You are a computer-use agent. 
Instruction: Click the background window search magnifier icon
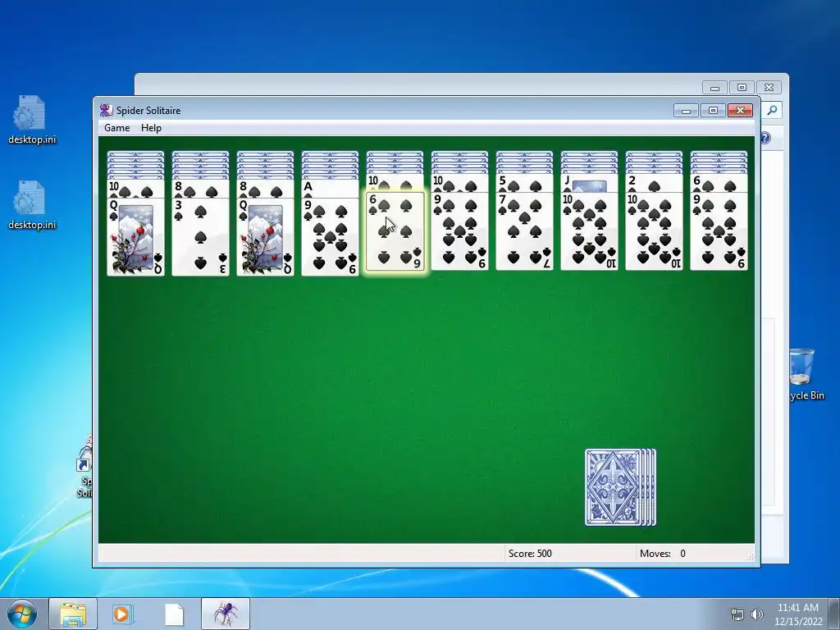click(x=772, y=111)
